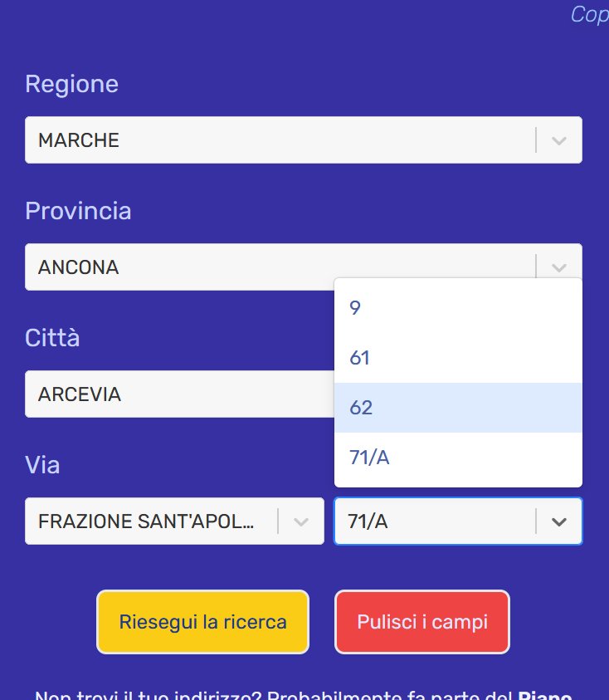
Task: Click the Regione field label
Action: tap(71, 84)
